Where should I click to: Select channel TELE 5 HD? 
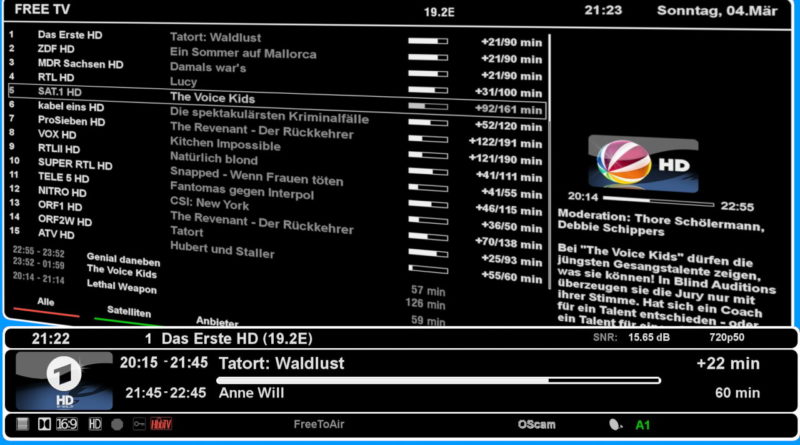(63, 178)
